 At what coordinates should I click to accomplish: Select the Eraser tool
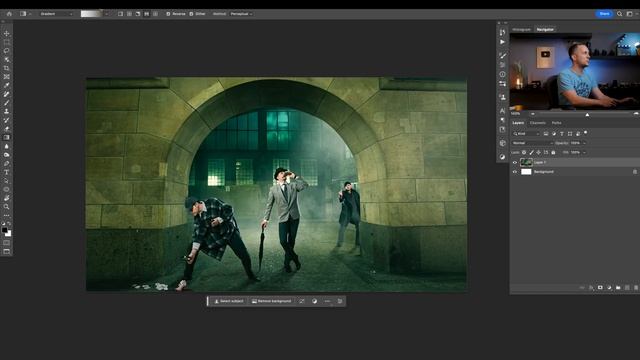point(7,129)
